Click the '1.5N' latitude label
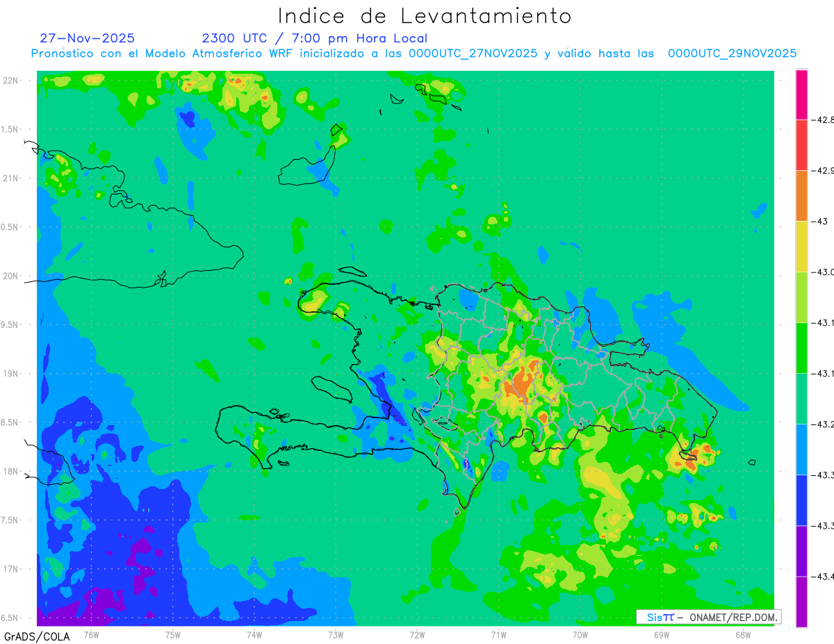The width and height of the screenshot is (834, 644). point(10,130)
